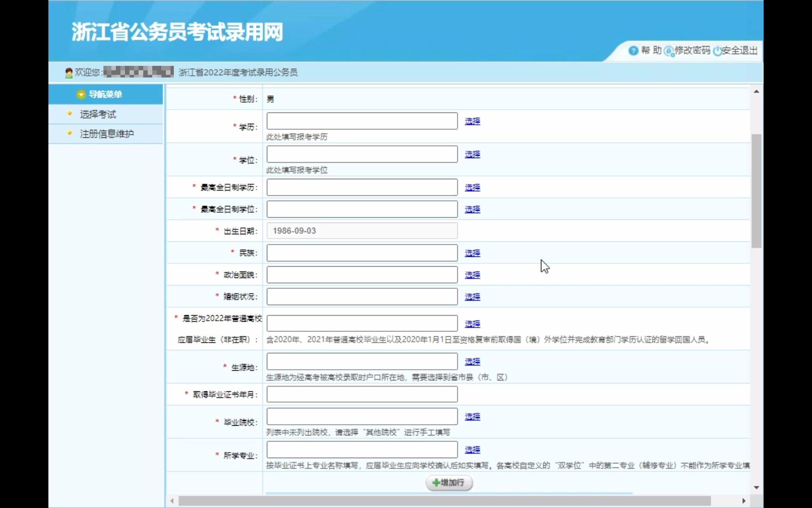This screenshot has width=812, height=508.
Task: Click the horizontal scrollbar left arrow
Action: pos(172,501)
